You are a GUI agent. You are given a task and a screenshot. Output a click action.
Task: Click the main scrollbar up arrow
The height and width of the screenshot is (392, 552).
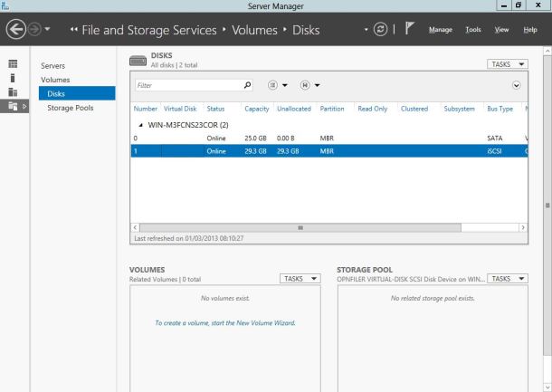tap(547, 51)
